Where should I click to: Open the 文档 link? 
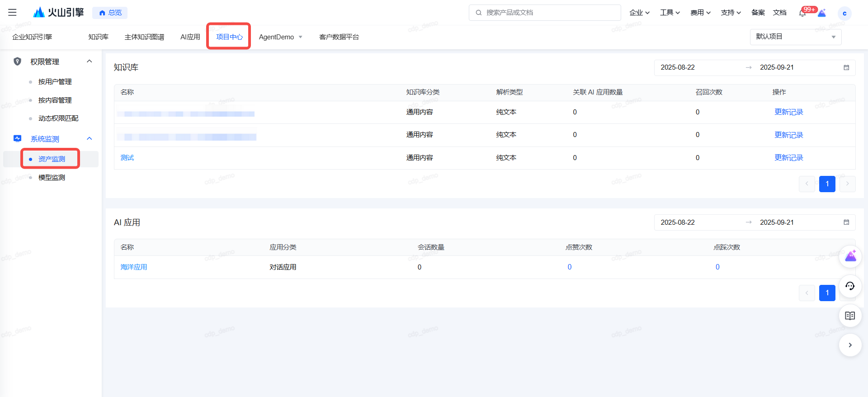[780, 13]
